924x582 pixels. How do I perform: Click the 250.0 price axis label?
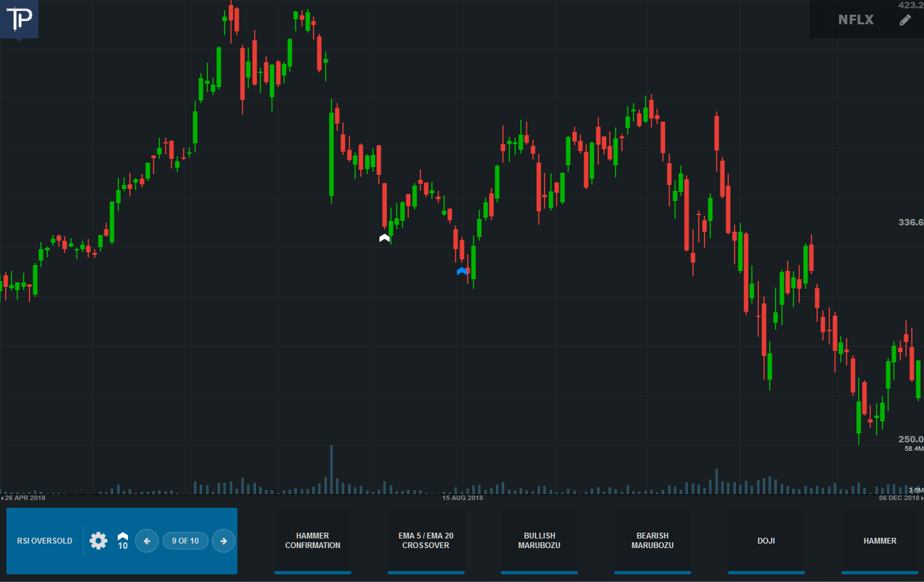click(911, 439)
